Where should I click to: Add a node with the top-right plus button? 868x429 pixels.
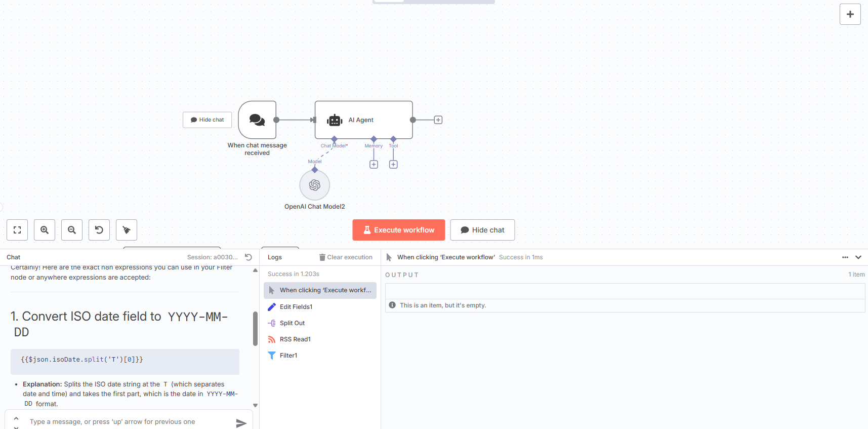pos(850,14)
